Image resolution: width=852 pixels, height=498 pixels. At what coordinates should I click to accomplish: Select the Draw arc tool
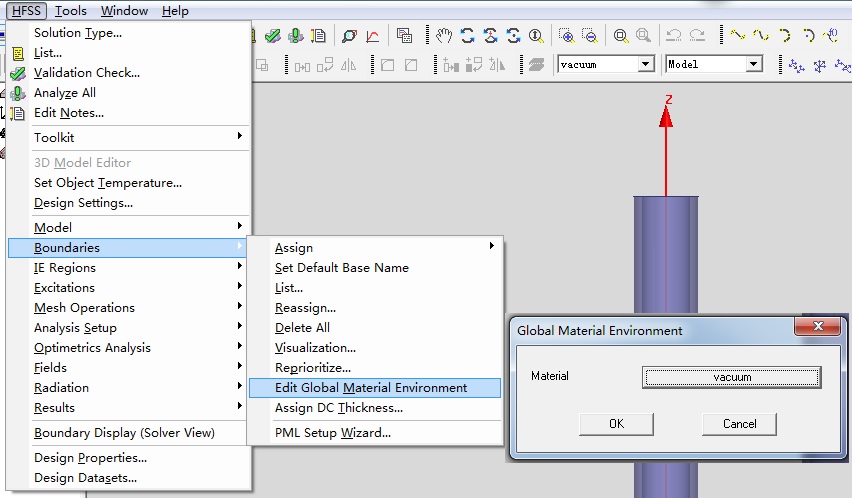coord(784,36)
